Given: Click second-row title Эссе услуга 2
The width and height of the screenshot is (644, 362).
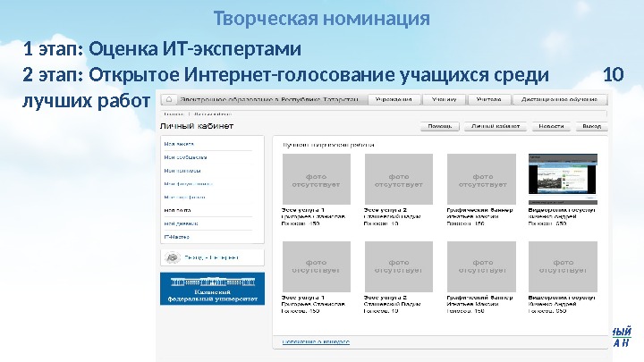Looking at the screenshot, I should [x=386, y=298].
